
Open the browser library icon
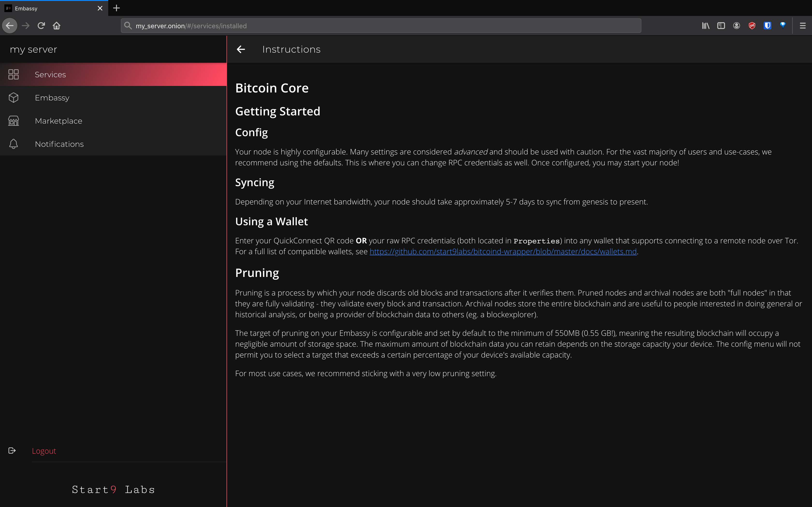706,26
